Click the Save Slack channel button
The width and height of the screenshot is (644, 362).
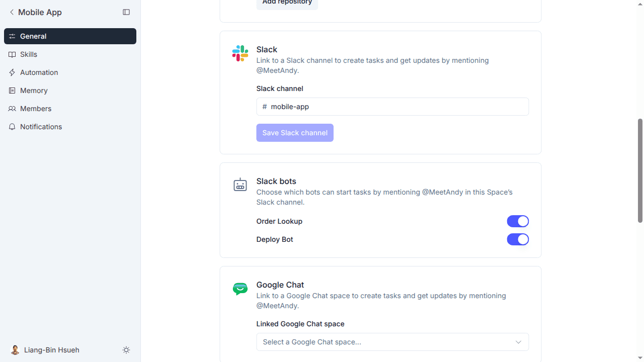(295, 133)
